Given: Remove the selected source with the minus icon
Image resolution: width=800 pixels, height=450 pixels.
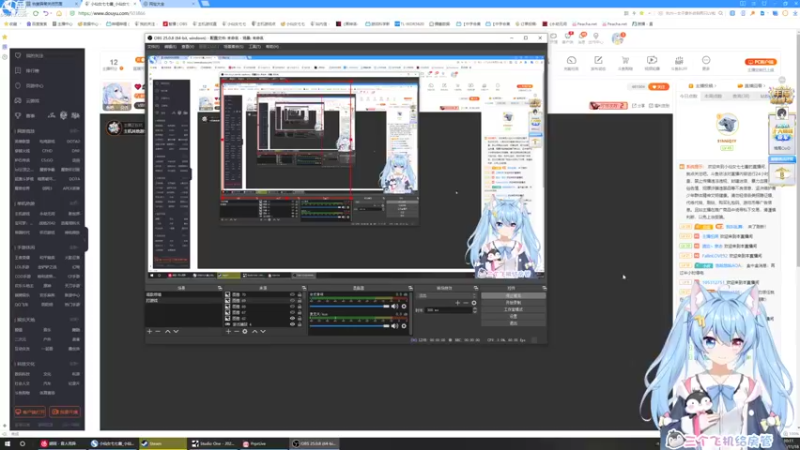Looking at the screenshot, I should pyautogui.click(x=236, y=332).
